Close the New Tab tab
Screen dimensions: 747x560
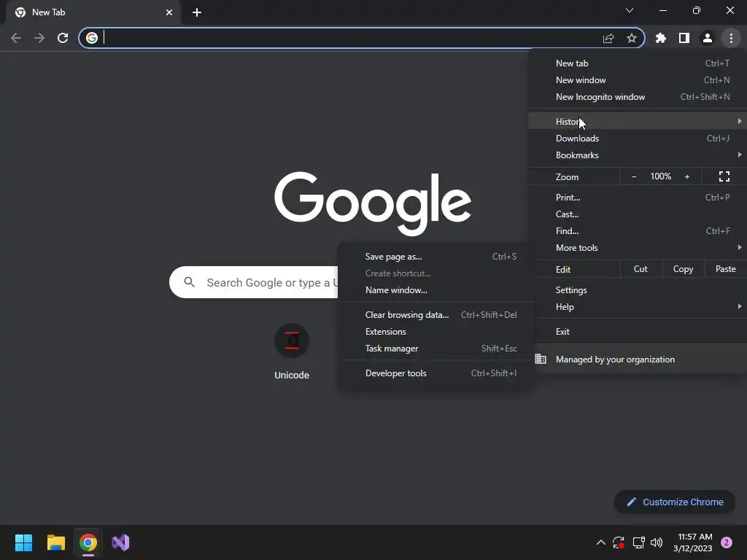169,12
